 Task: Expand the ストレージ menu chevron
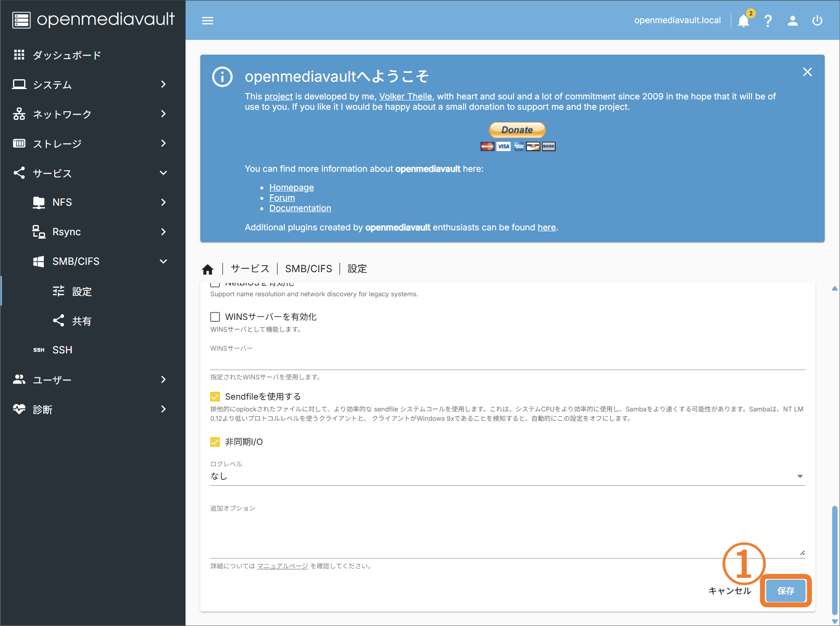click(x=163, y=143)
